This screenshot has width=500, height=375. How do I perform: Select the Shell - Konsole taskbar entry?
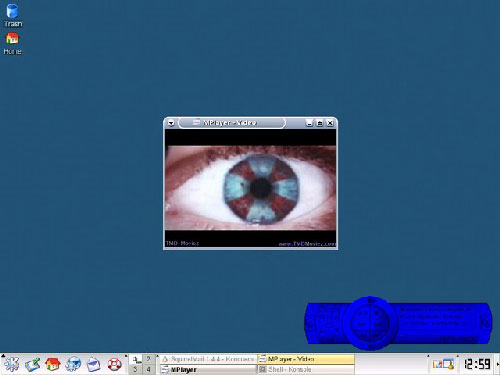click(x=306, y=369)
